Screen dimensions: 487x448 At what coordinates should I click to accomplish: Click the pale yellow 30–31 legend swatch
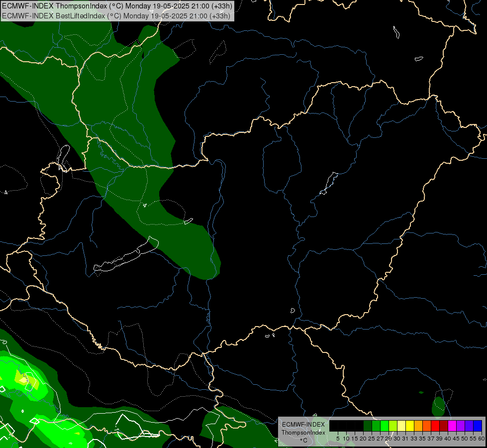pos(401,426)
